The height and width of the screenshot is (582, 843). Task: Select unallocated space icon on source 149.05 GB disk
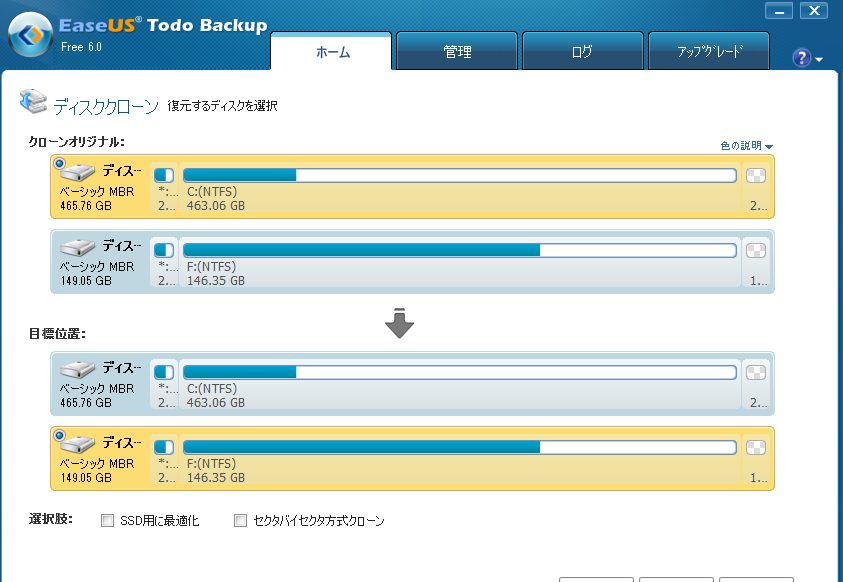(756, 250)
